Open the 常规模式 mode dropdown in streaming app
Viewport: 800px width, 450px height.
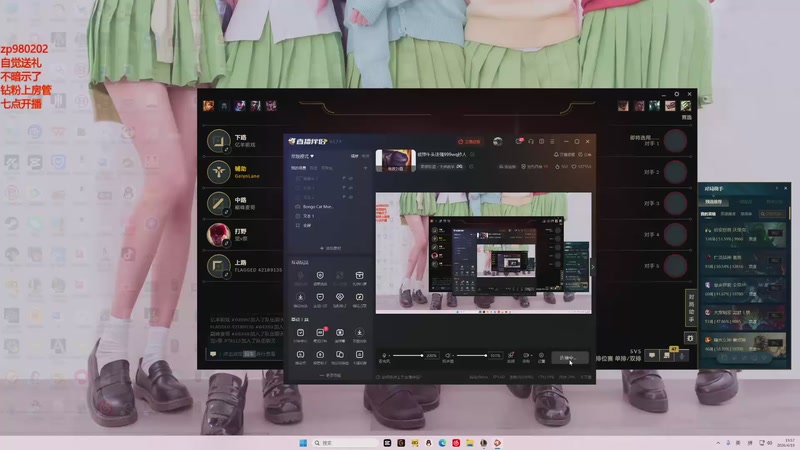(302, 156)
